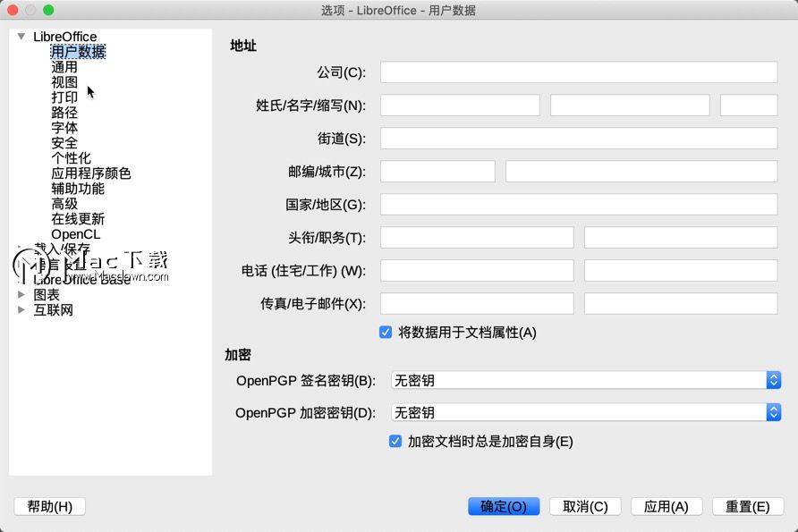The width and height of the screenshot is (798, 532).
Task: Open the 高级 settings page
Action: [x=64, y=204]
